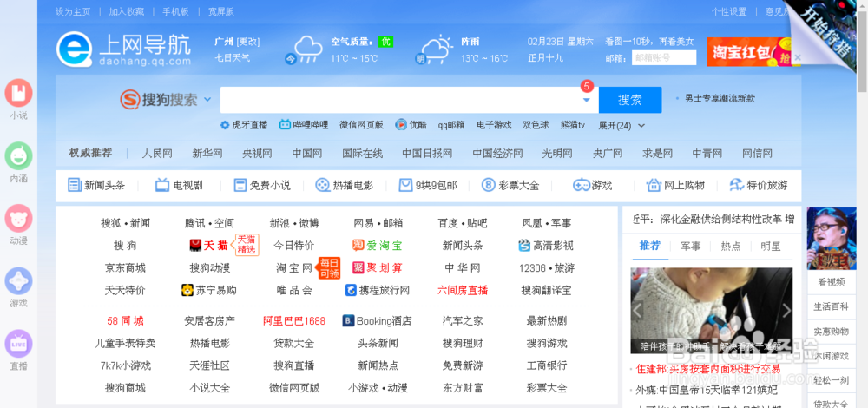The image size is (868, 408).
Task: Open 虎牙直播 quick link
Action: [244, 125]
